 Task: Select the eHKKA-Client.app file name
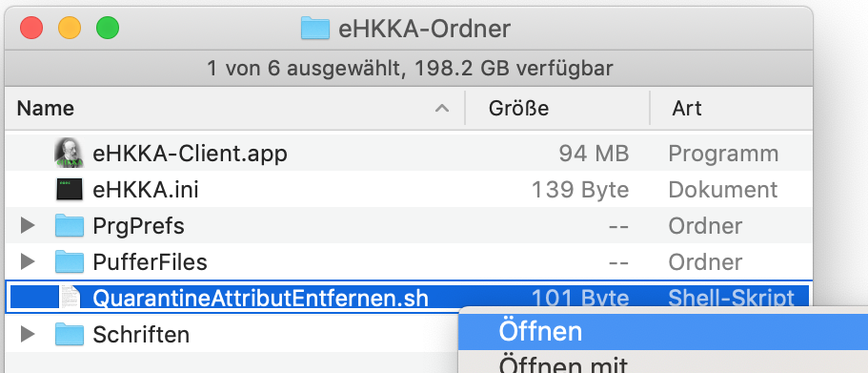(x=190, y=154)
